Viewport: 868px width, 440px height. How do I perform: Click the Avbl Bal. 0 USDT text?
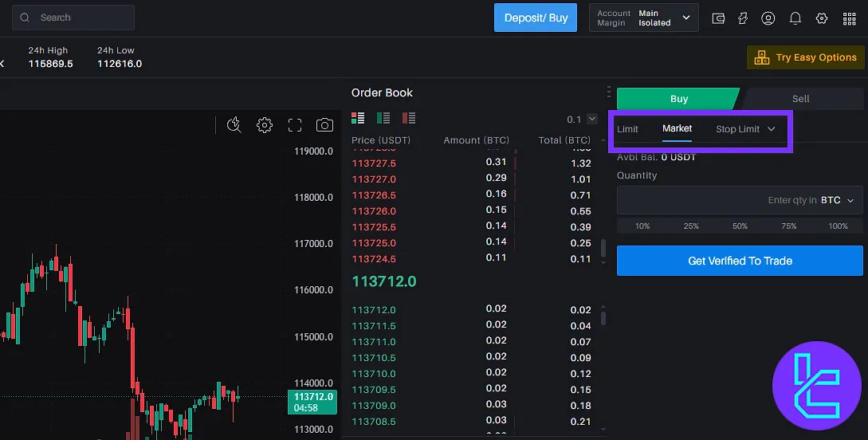click(x=656, y=157)
